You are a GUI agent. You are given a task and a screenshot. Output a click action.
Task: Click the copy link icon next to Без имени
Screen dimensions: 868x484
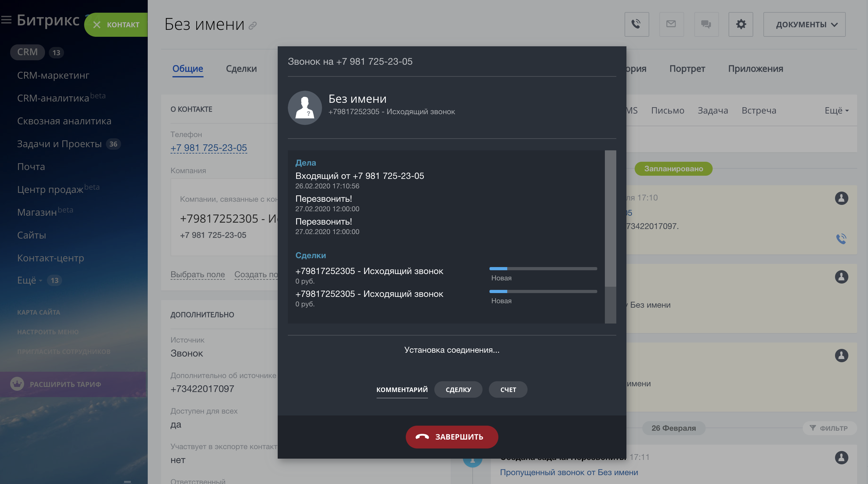click(253, 26)
